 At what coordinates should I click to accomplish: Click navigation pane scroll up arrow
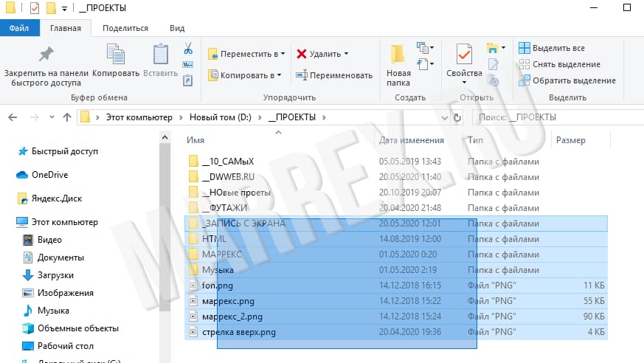tap(165, 137)
